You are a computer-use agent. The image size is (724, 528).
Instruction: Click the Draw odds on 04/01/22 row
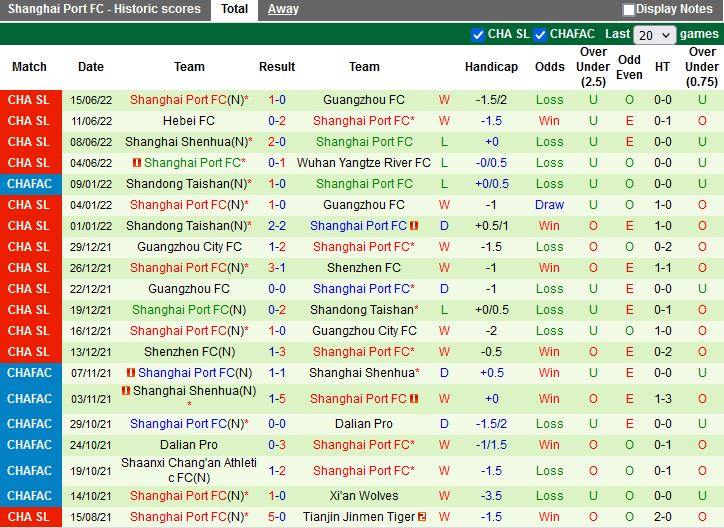pos(549,205)
